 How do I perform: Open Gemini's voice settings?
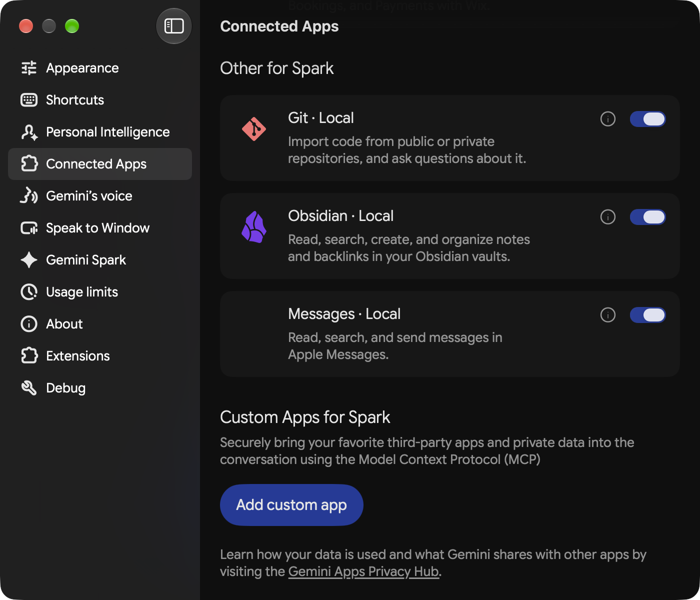click(x=100, y=196)
